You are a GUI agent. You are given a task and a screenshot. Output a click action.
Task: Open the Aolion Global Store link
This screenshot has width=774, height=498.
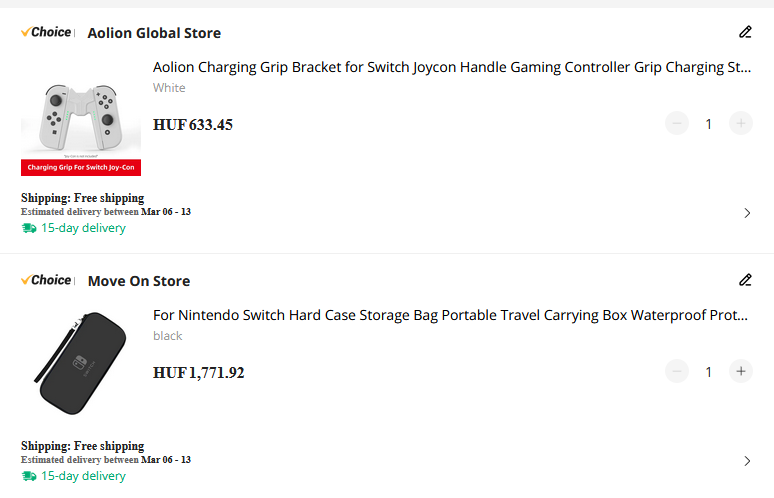(154, 33)
